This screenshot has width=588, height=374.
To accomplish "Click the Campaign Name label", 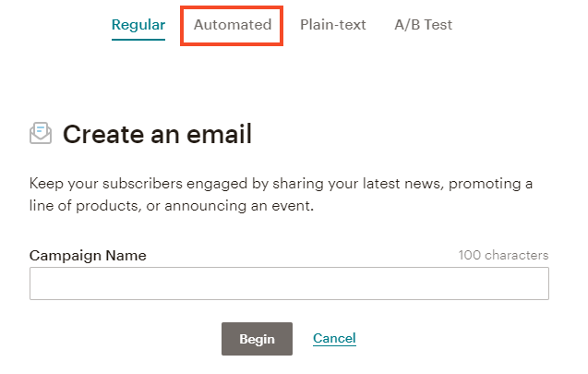I will click(x=88, y=255).
